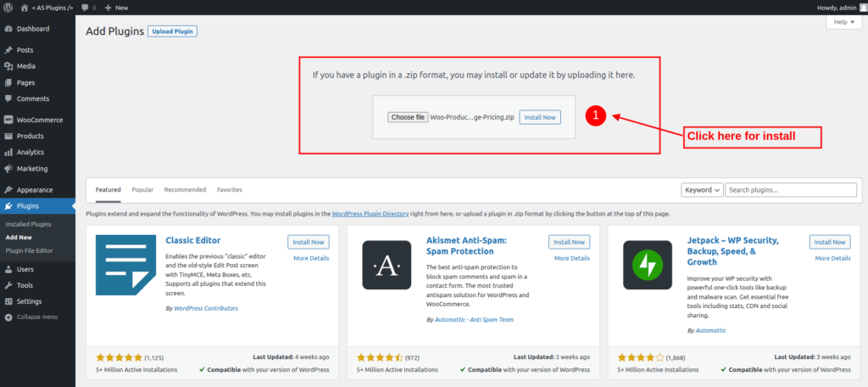This screenshot has width=868, height=387.
Task: Open More Details for Jetpack
Action: pyautogui.click(x=832, y=258)
